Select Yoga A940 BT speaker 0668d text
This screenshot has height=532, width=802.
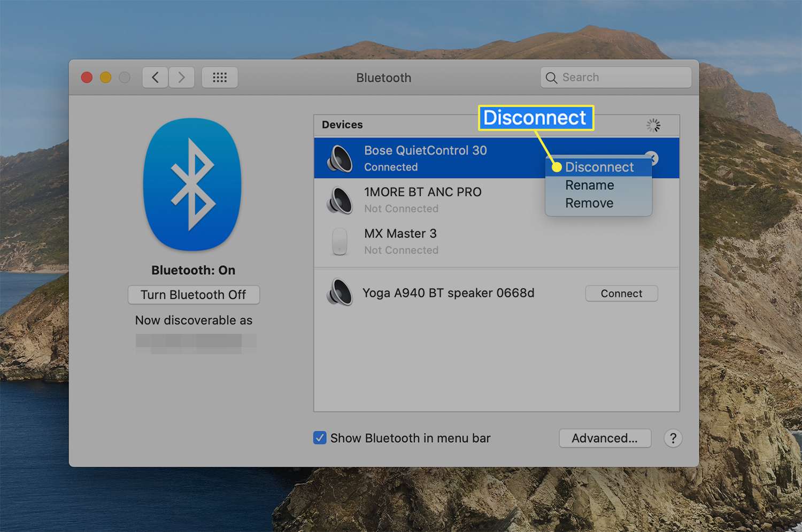(x=448, y=293)
